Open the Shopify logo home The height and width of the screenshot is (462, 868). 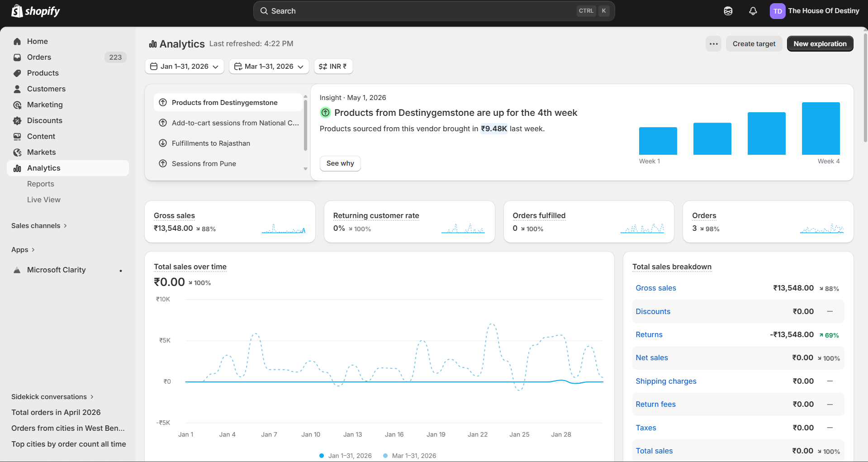pyautogui.click(x=35, y=11)
